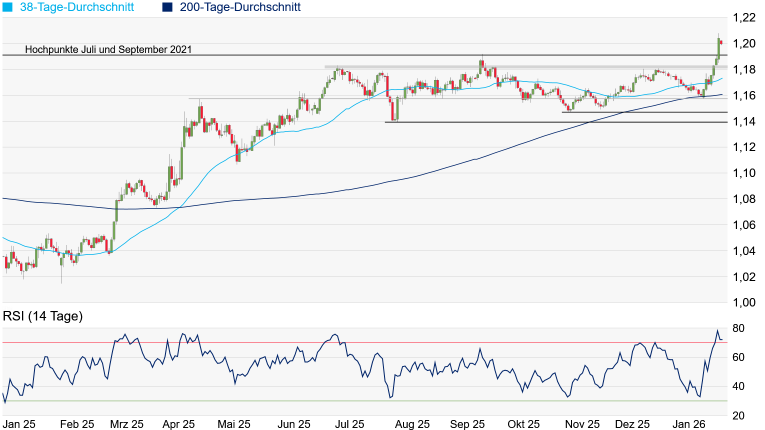765x430 pixels.
Task: Click the Jul 25 date axis label
Action: (x=349, y=423)
